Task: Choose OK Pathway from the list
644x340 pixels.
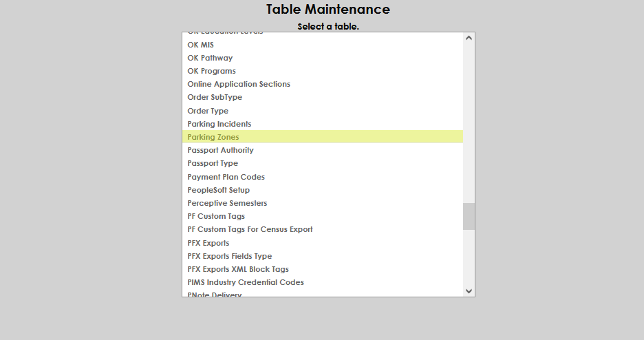Action: click(x=210, y=58)
